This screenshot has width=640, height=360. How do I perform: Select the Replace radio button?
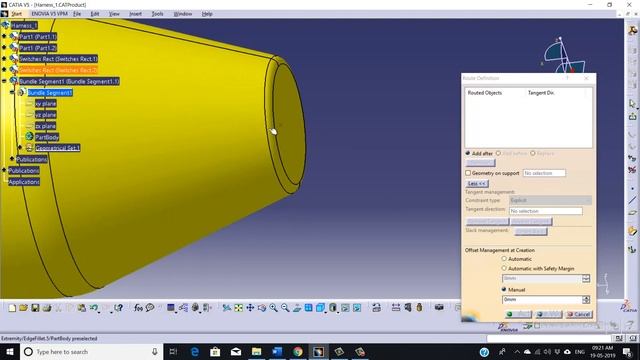[533, 153]
